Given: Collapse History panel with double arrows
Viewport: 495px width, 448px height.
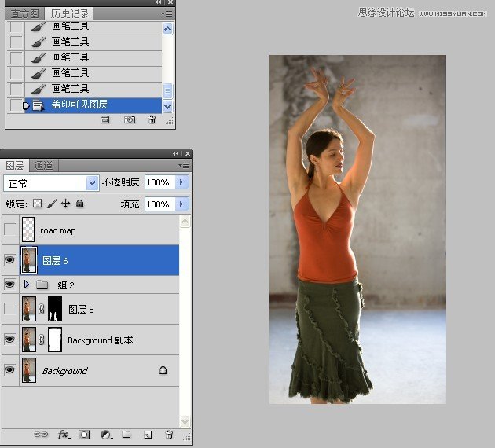Looking at the screenshot, I should point(159,2).
